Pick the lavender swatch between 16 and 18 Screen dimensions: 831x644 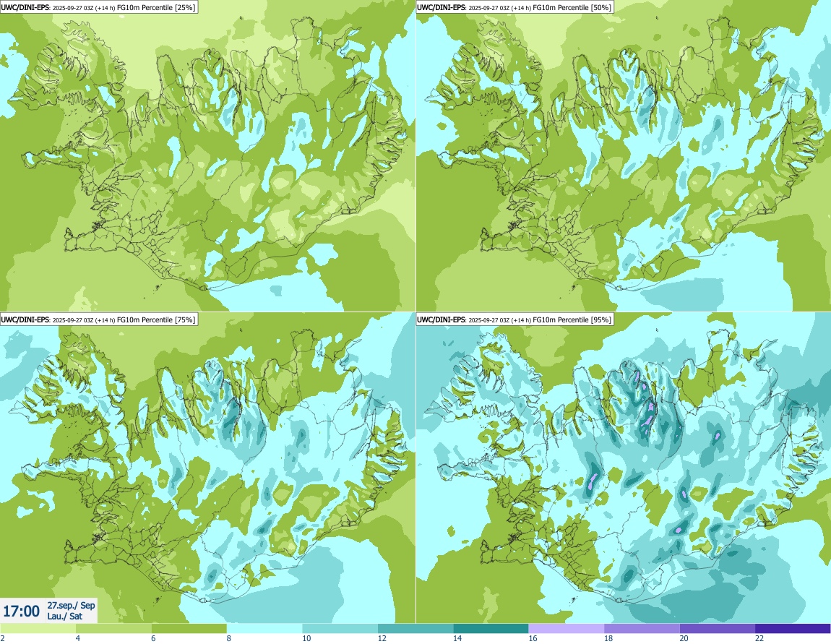click(567, 629)
